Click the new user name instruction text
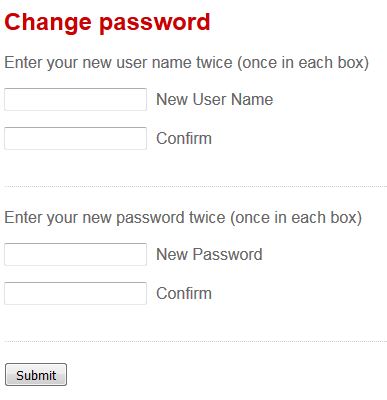The image size is (387, 400). pyautogui.click(x=186, y=63)
